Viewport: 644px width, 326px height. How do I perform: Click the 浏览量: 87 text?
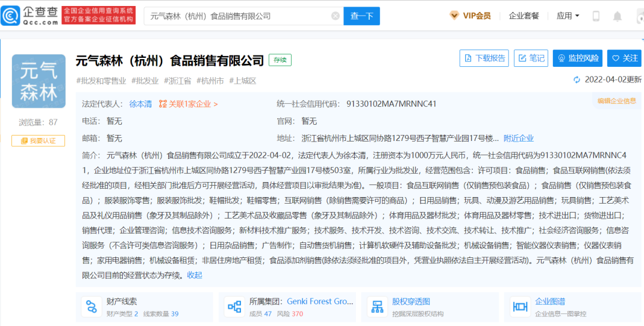point(38,122)
